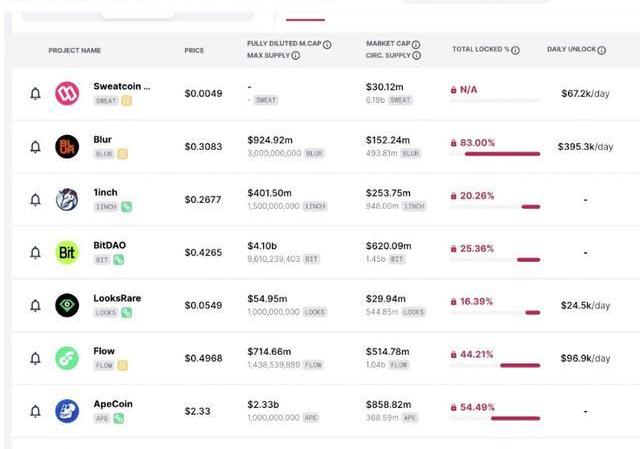Toggle alert bell for Sweatcoin row
The width and height of the screenshot is (640, 449).
(35, 94)
